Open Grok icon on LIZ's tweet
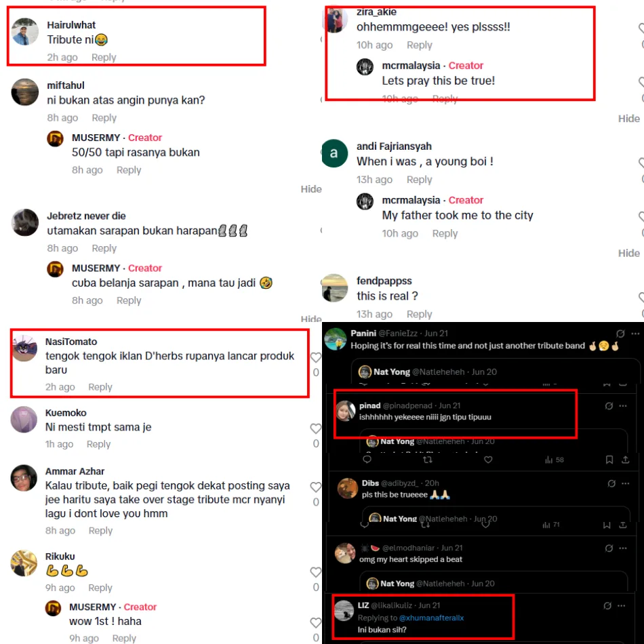The image size is (644, 644). (607, 606)
